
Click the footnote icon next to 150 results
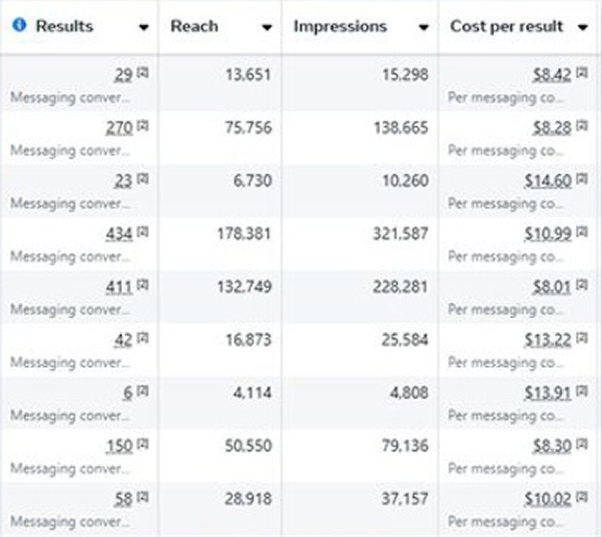coord(141,446)
